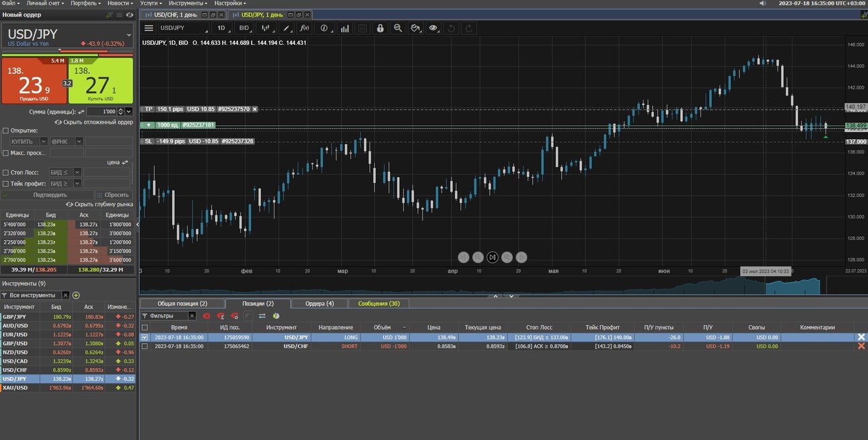The width and height of the screenshot is (868, 440).
Task: Close the USD/CHF chart tab
Action: pyautogui.click(x=221, y=14)
